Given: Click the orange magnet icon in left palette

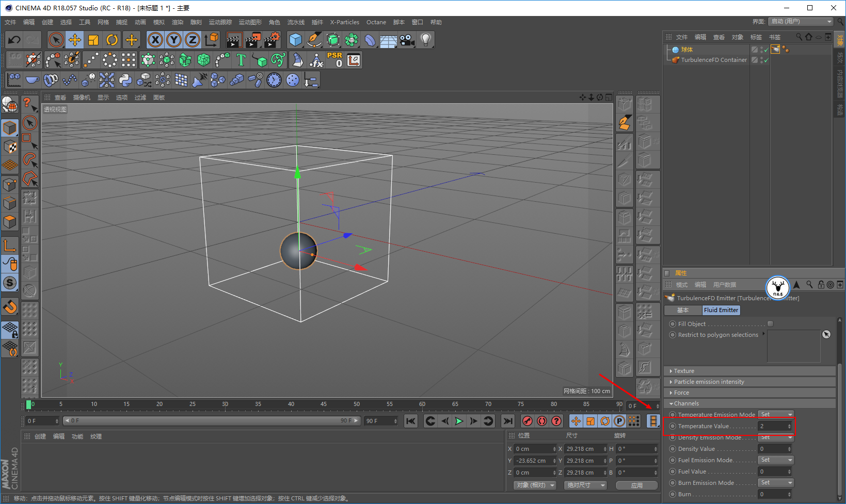Looking at the screenshot, I should click(10, 307).
